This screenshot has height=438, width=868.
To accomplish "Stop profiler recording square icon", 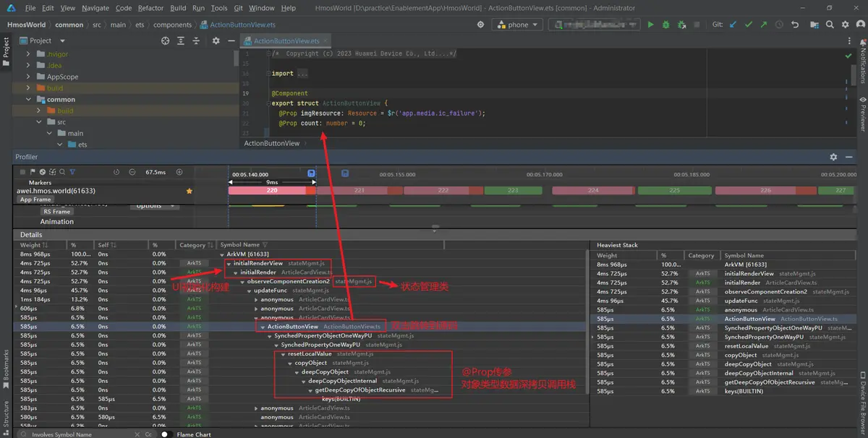I will [22, 172].
